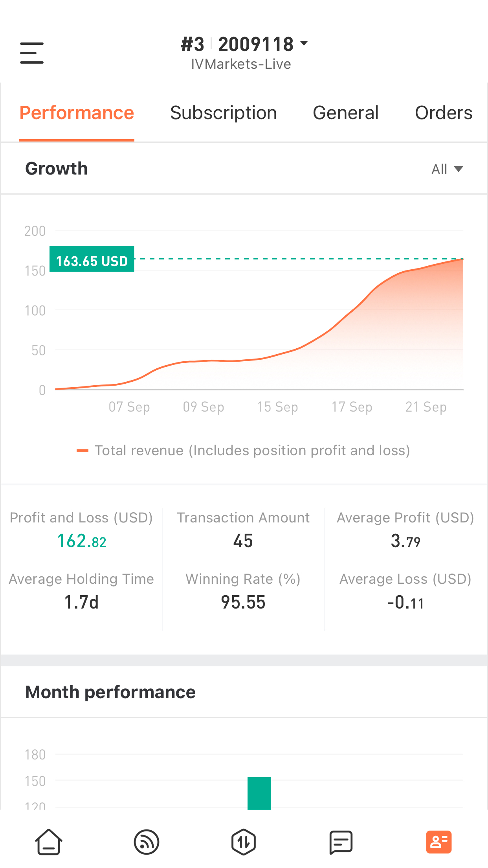488x868 pixels.
Task: Expand the account 2009118 dropdown arrow
Action: [x=304, y=43]
